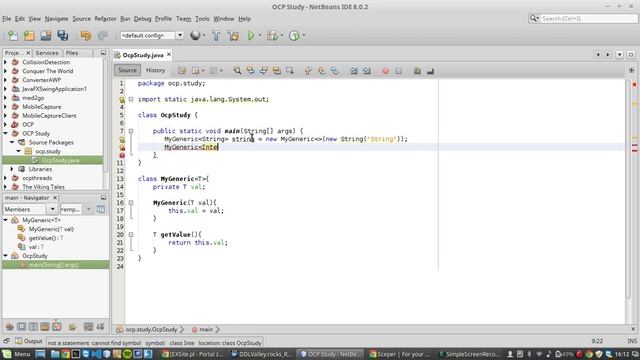640x360 pixels.
Task: Toggle Rectangular Selection in editor toolbar
Action: coord(290,71)
